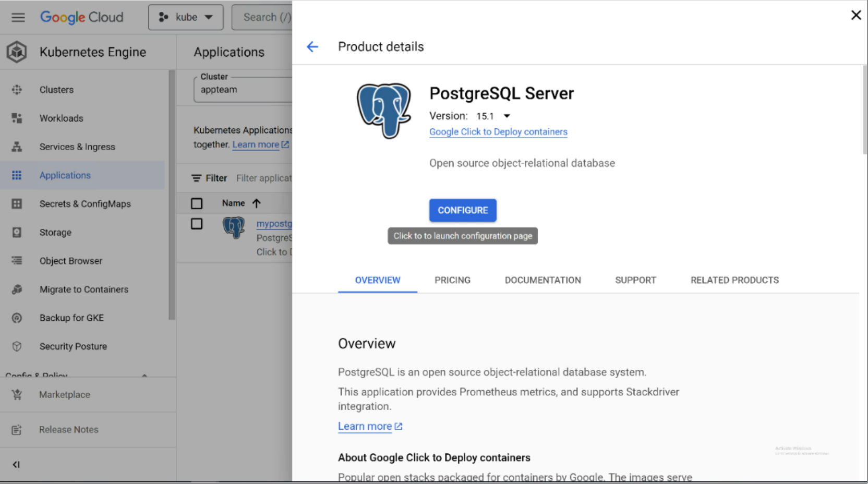Image resolution: width=868 pixels, height=484 pixels.
Task: Click the Marketplace cart icon
Action: click(17, 395)
